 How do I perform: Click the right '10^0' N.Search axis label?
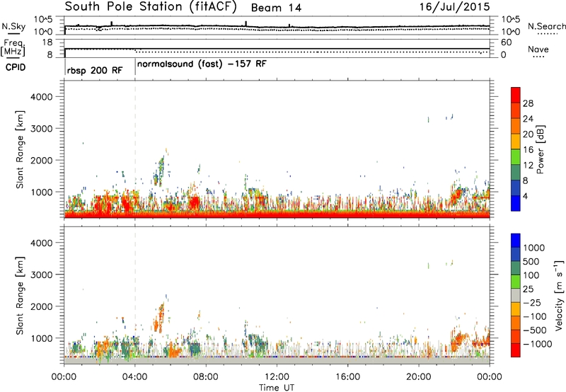(x=511, y=32)
